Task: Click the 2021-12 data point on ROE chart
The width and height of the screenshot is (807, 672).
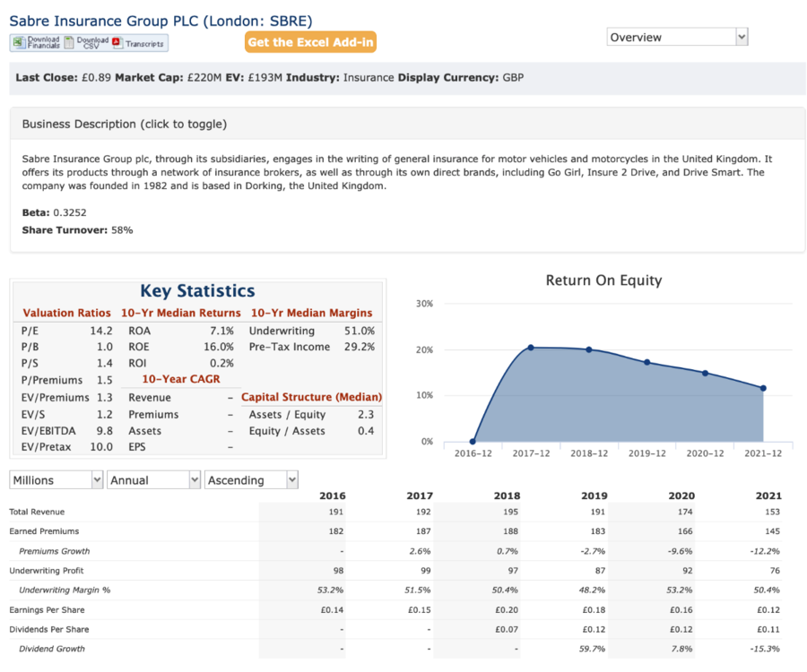Action: click(763, 388)
